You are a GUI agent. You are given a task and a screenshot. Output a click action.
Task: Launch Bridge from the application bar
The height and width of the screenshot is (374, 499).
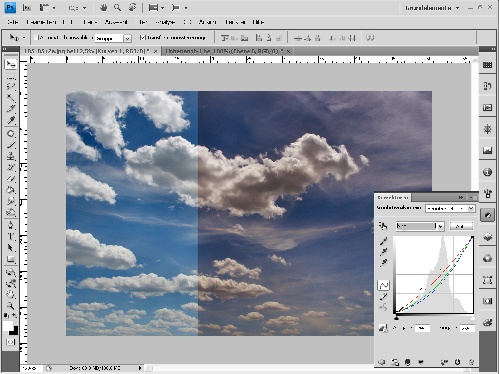coord(27,8)
